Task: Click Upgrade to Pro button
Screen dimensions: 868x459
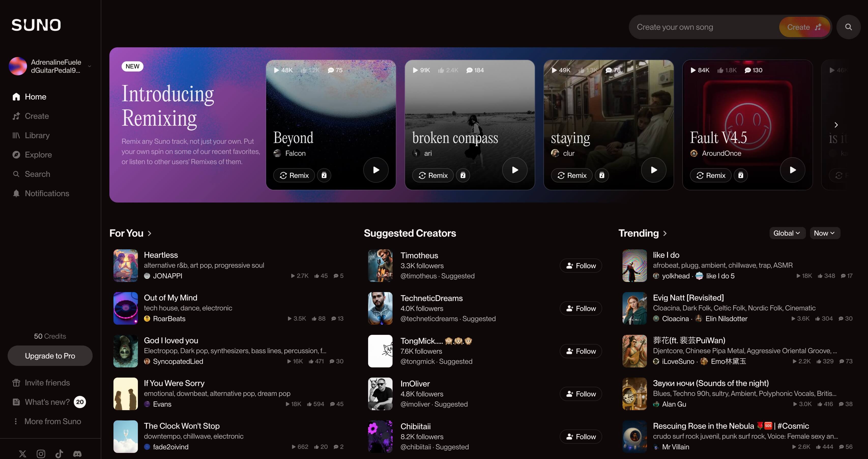Action: 50,356
